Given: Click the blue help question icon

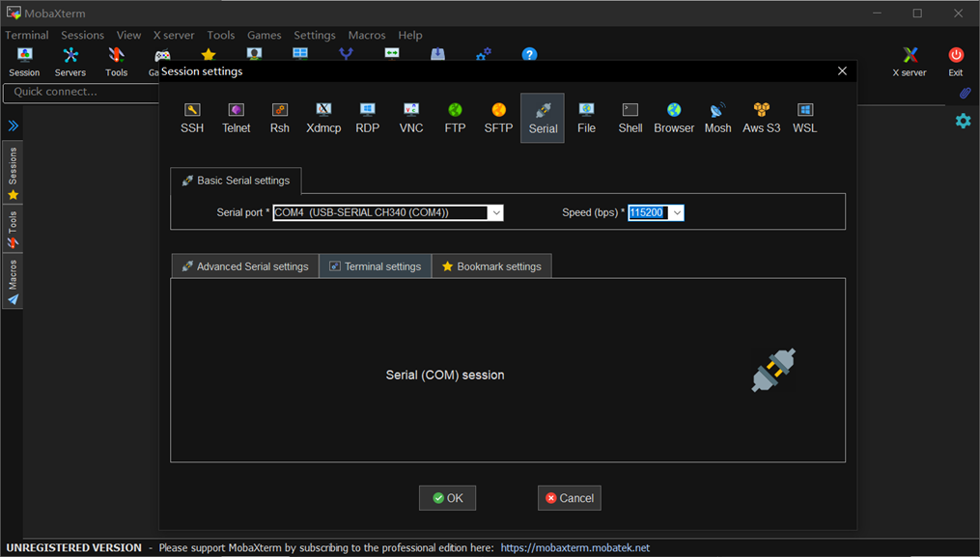Looking at the screenshot, I should [x=529, y=54].
